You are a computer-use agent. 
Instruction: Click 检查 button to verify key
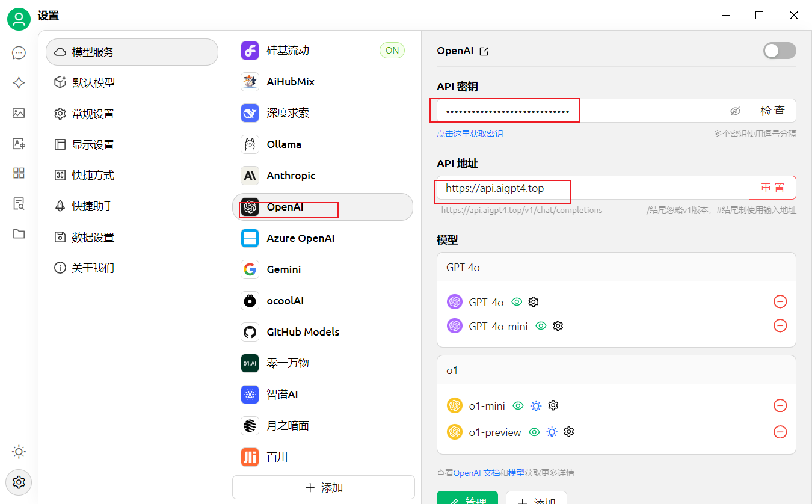772,111
